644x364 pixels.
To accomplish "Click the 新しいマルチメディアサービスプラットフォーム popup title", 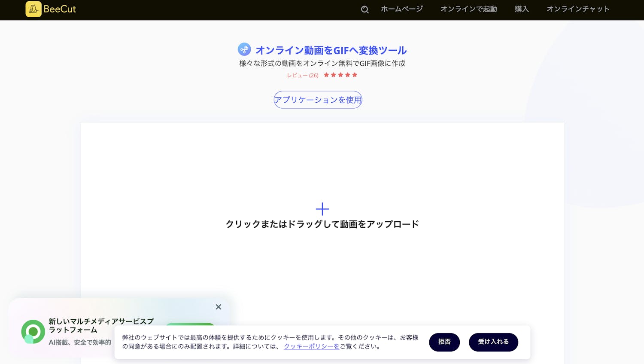I will 101,326.
